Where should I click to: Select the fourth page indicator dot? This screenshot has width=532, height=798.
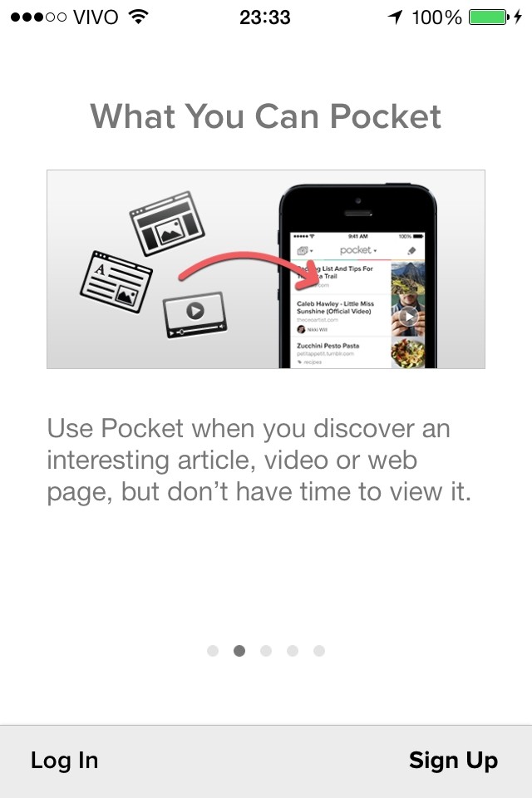[x=293, y=650]
